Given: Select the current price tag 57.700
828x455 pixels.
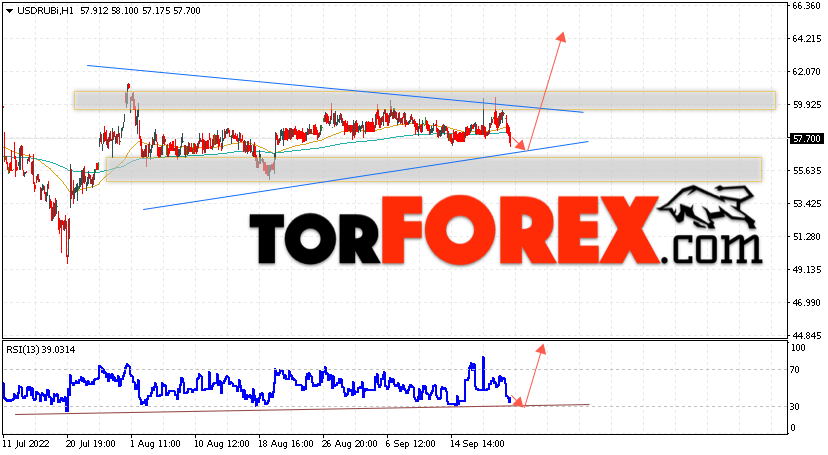Looking at the screenshot, I should tap(806, 138).
